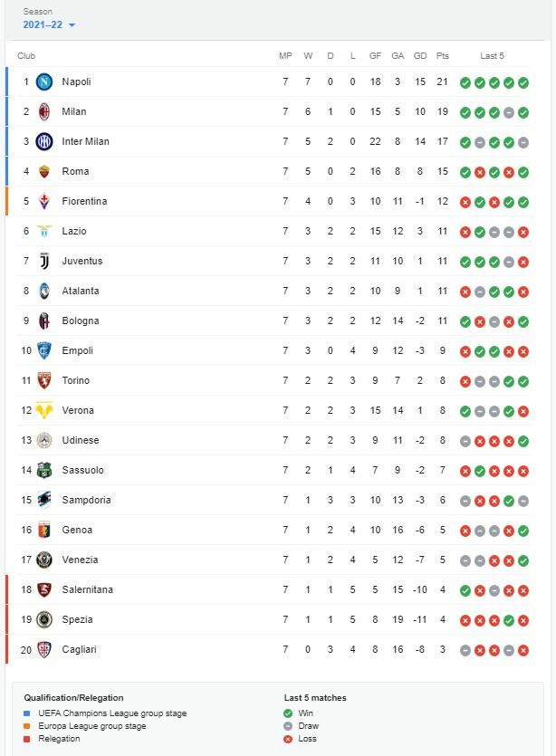556x756 pixels.
Task: Click the Club column header
Action: coord(26,56)
